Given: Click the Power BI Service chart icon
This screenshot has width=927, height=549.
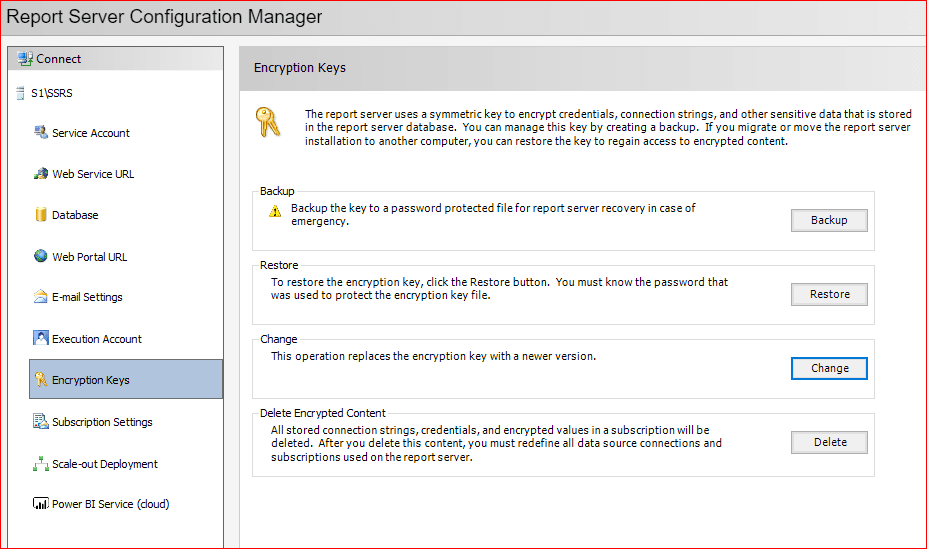Looking at the screenshot, I should click(41, 504).
